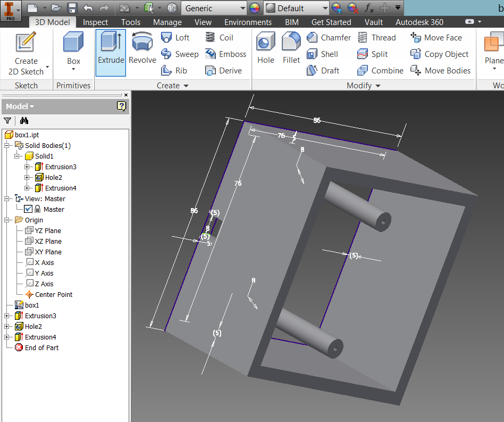Image resolution: width=504 pixels, height=422 pixels.
Task: Click the fx parameters icon
Action: point(369,8)
